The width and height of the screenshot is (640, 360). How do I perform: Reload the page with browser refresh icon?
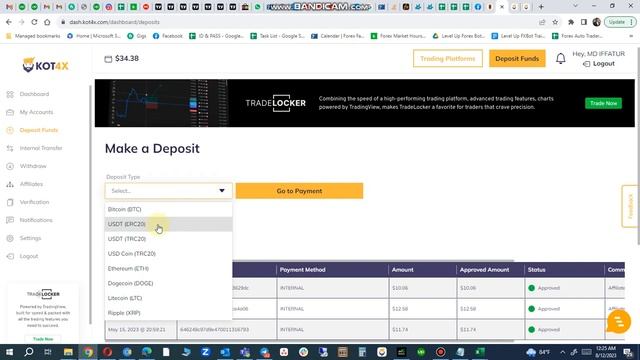point(34,22)
